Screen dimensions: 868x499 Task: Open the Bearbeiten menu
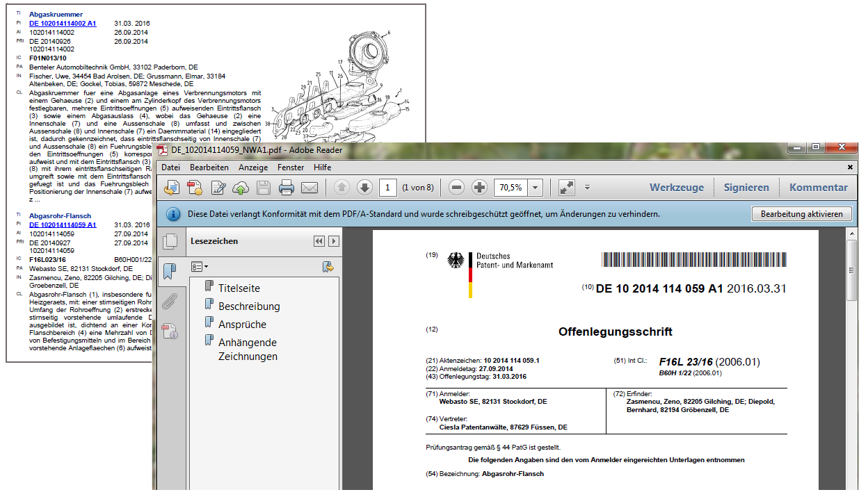(x=209, y=167)
